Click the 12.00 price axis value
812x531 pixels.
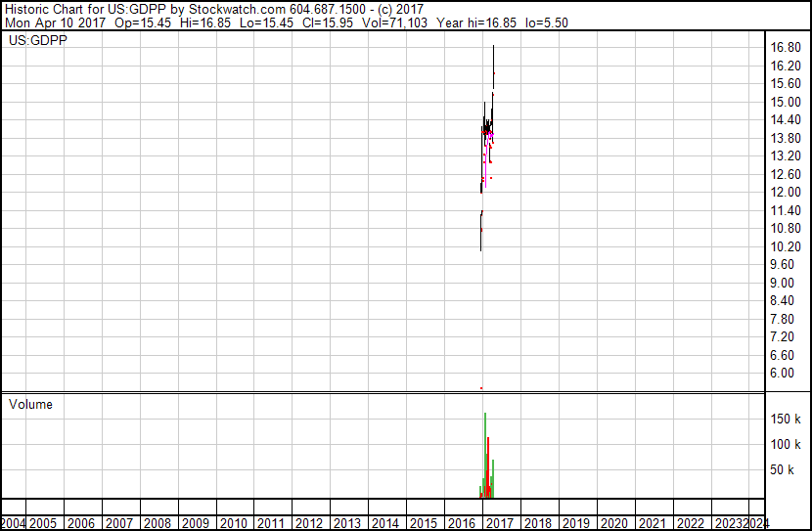coord(786,193)
